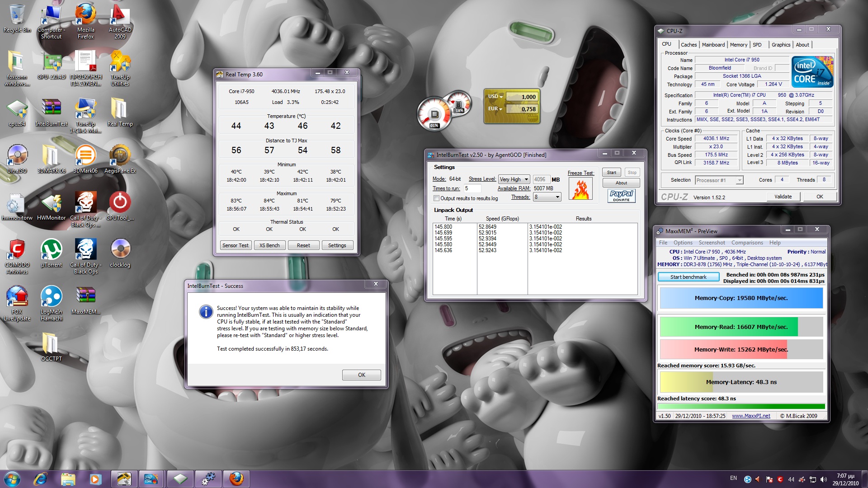The height and width of the screenshot is (488, 868).
Task: Open Real Temp folder on desktop
Action: pyautogui.click(x=120, y=113)
